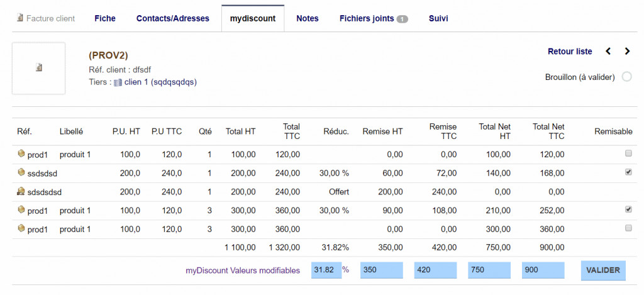Click the Brouillon draft status circle
The height and width of the screenshot is (295, 644).
(x=626, y=77)
